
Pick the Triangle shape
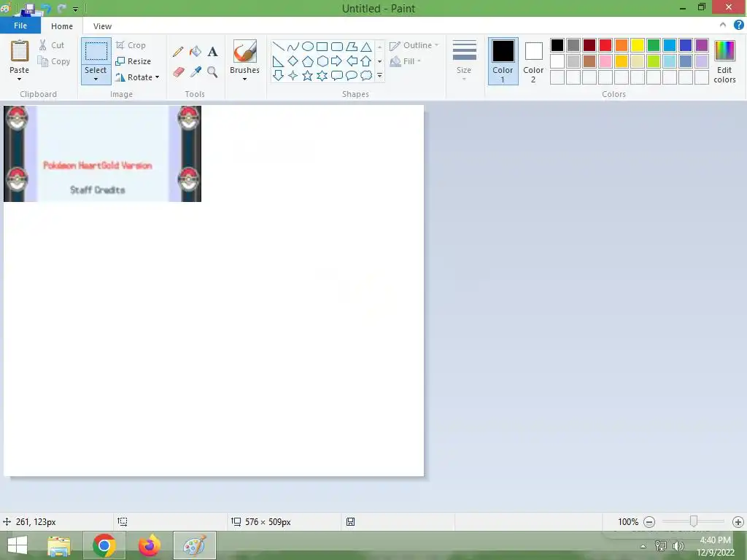[x=366, y=46]
